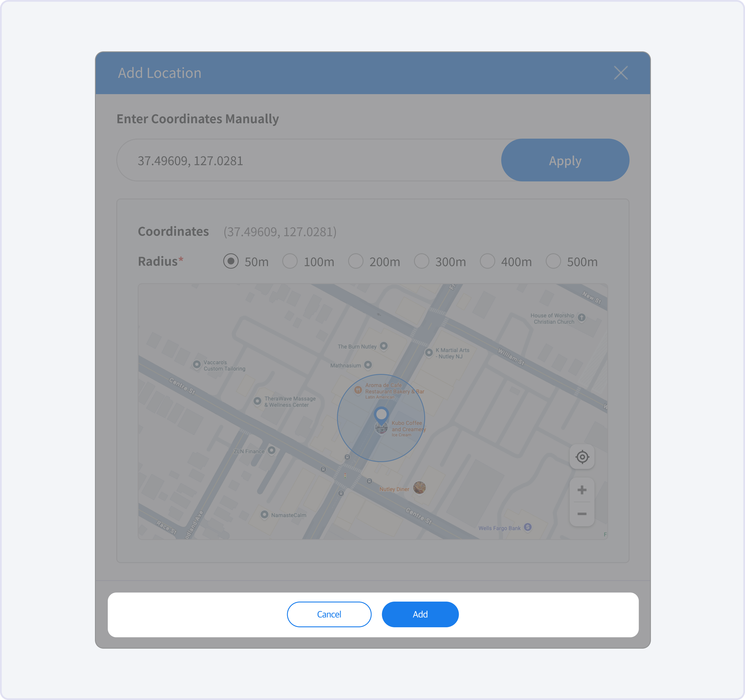This screenshot has width=745, height=700.
Task: Select the 100m radius option
Action: [290, 261]
